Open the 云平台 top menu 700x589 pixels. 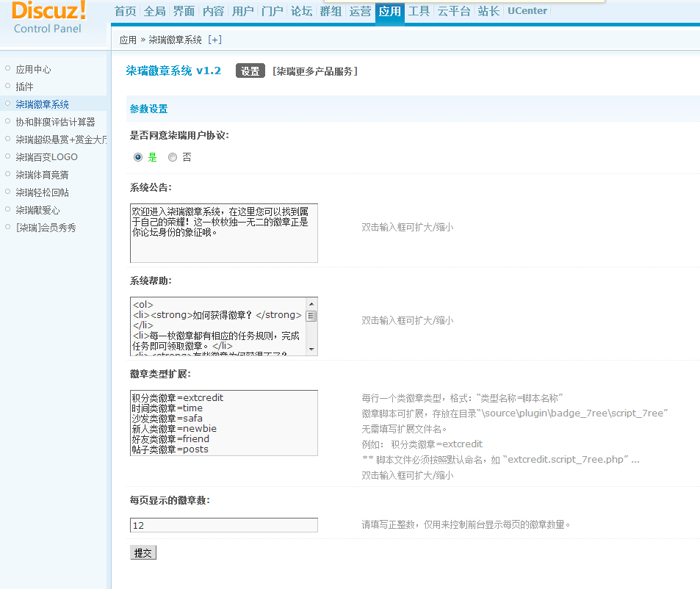click(x=454, y=11)
